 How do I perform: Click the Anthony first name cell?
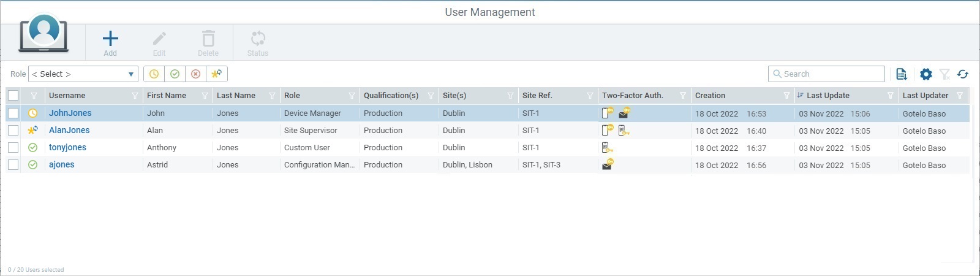click(162, 148)
